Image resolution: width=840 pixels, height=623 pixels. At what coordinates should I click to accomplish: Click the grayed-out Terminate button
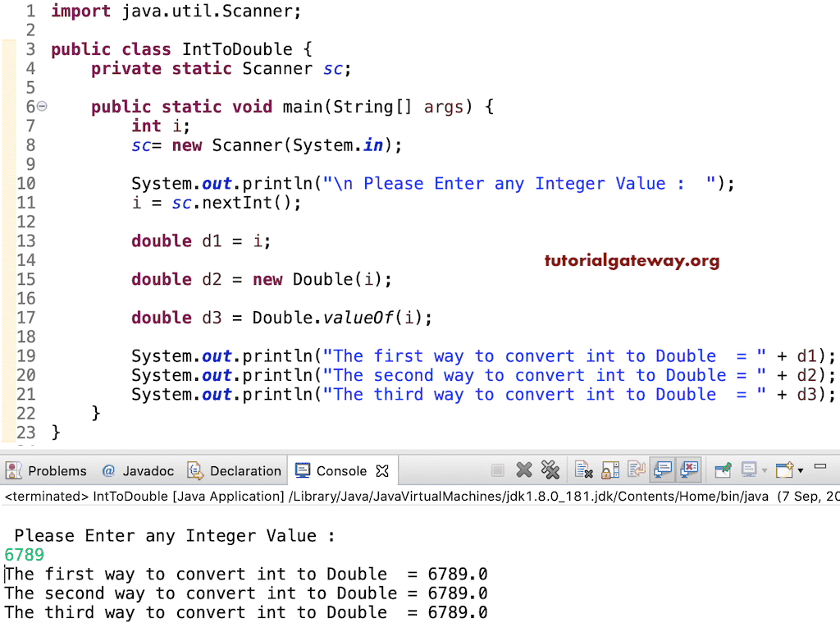pyautogui.click(x=496, y=470)
